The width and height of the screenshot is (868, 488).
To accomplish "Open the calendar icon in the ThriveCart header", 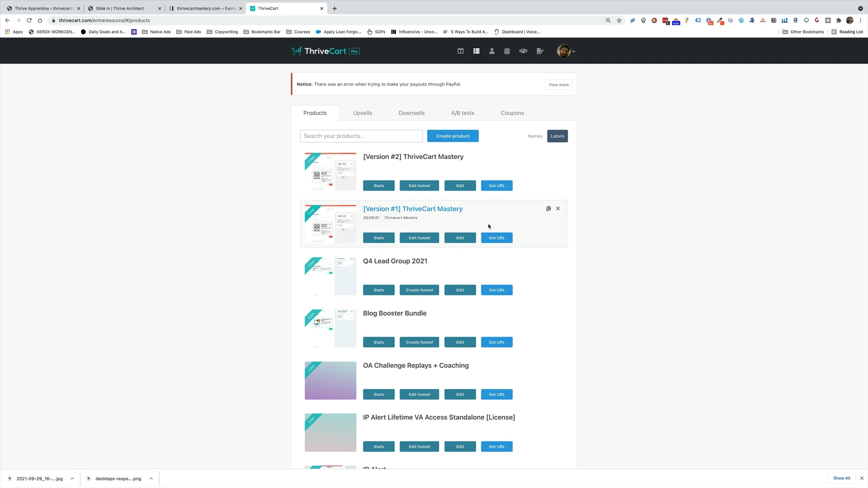I will point(507,51).
